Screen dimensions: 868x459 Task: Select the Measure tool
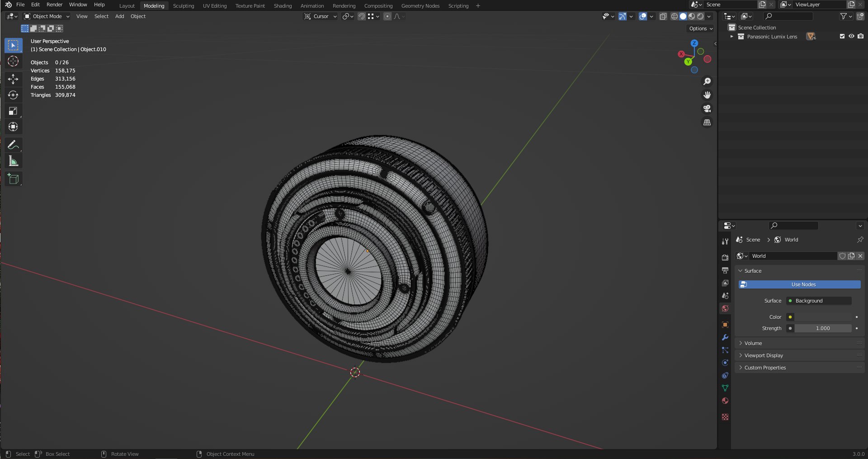(x=13, y=161)
